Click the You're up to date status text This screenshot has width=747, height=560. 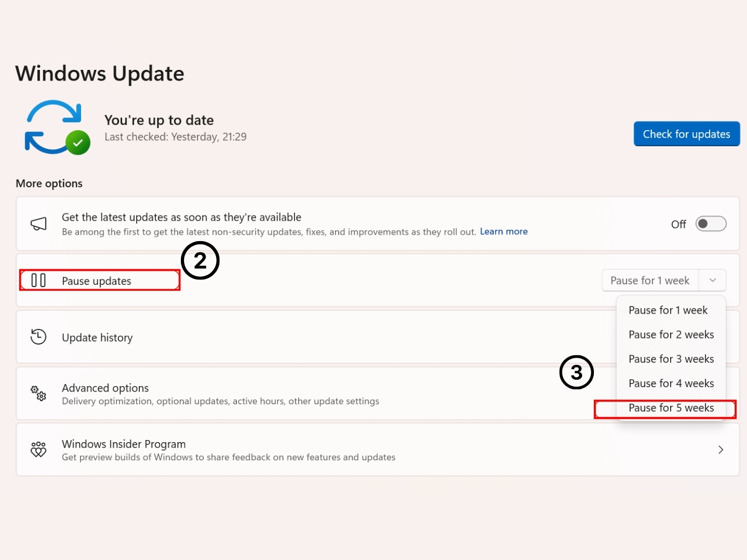pyautogui.click(x=159, y=120)
